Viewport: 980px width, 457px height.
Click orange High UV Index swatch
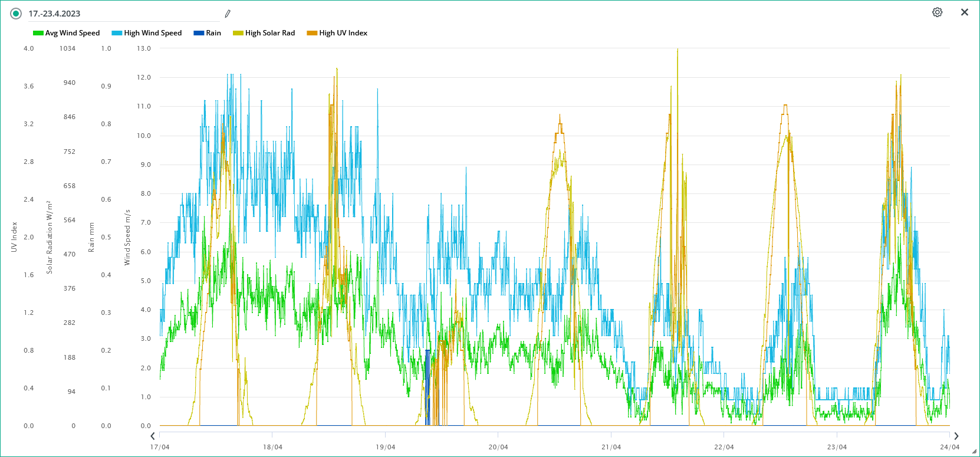click(312, 33)
